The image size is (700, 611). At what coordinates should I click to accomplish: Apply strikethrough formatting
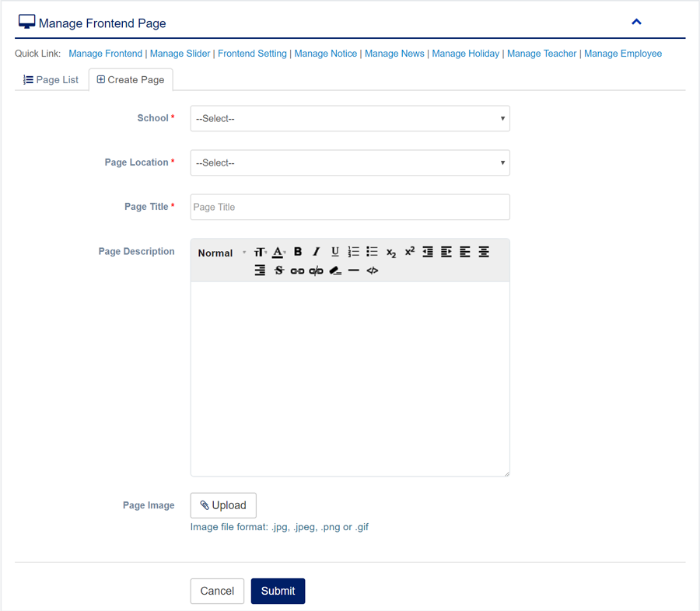click(278, 271)
